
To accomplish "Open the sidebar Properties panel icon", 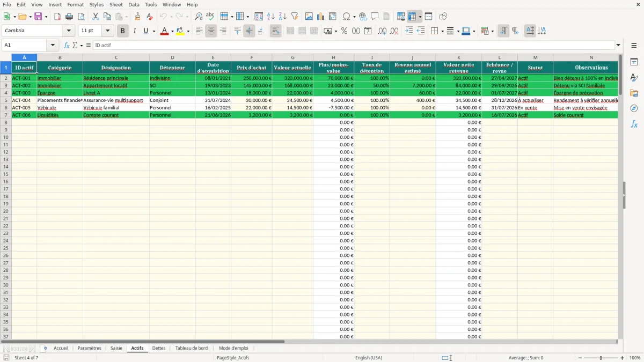I will [634, 62].
